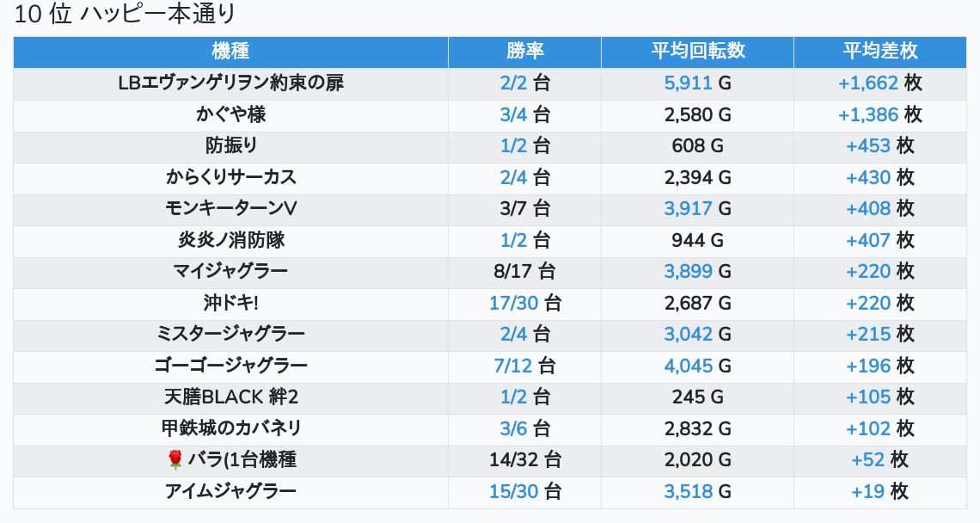Image resolution: width=980 pixels, height=523 pixels.
Task: Click the マイジャグラー machine name
Action: click(231, 271)
